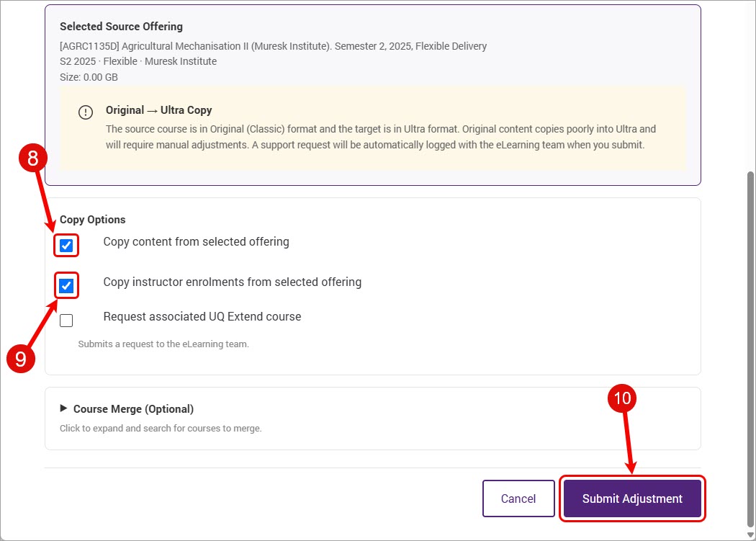Click the red number 10 annotation marker

coord(622,398)
